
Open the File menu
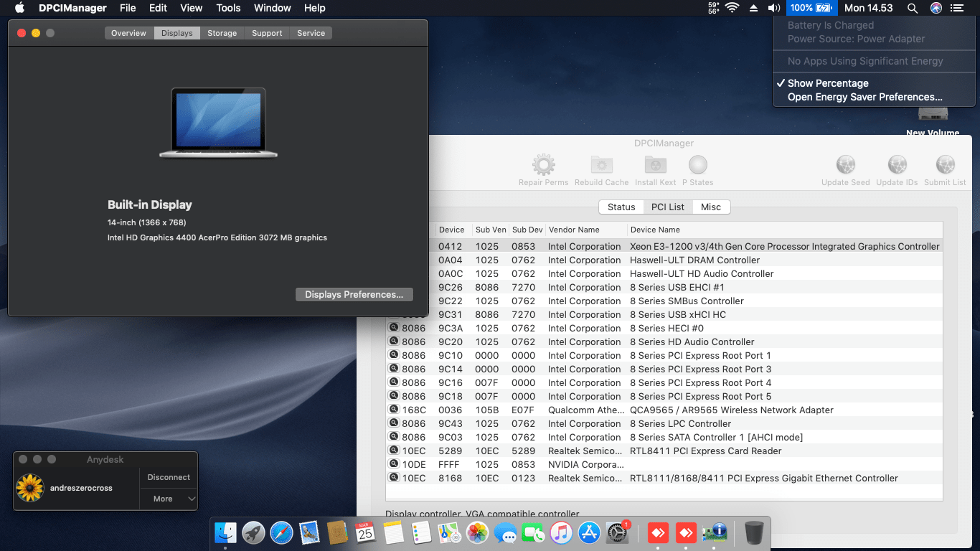coord(128,8)
